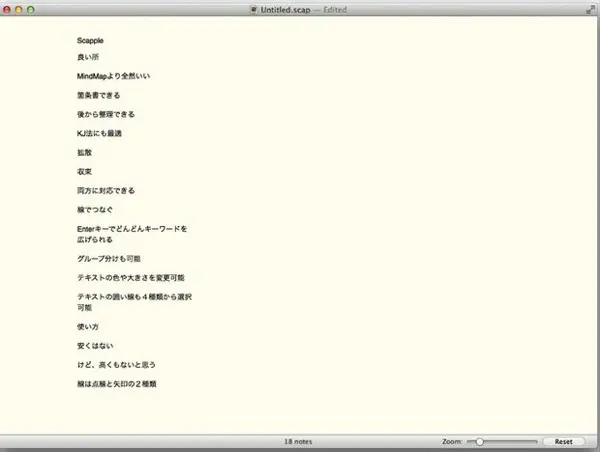Select the KJ法にも最適 note

[99, 133]
